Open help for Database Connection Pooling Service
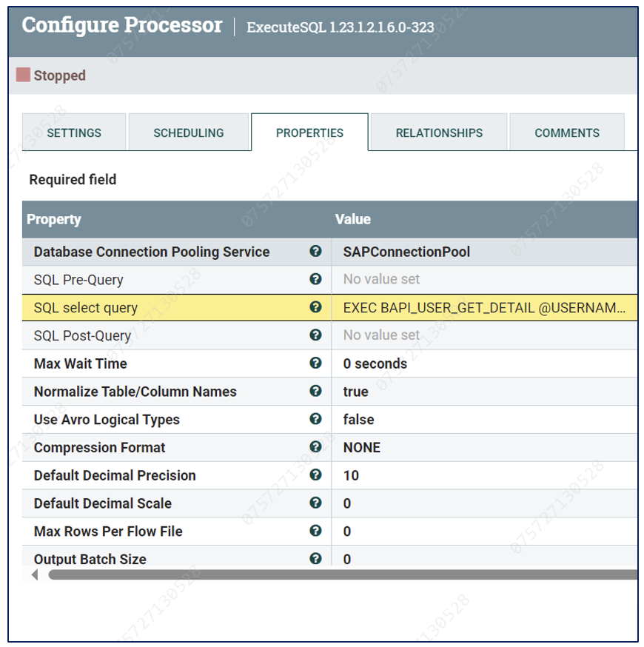 tap(315, 251)
